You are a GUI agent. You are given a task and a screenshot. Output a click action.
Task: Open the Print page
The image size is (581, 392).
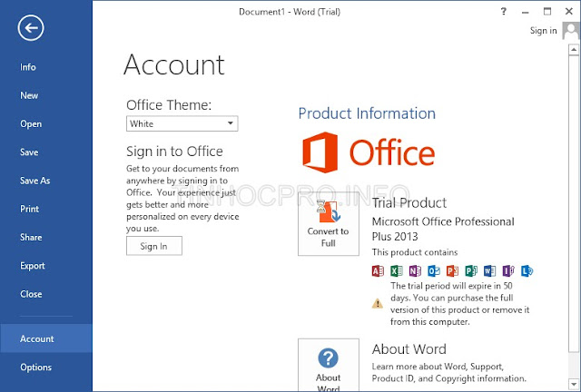point(29,209)
